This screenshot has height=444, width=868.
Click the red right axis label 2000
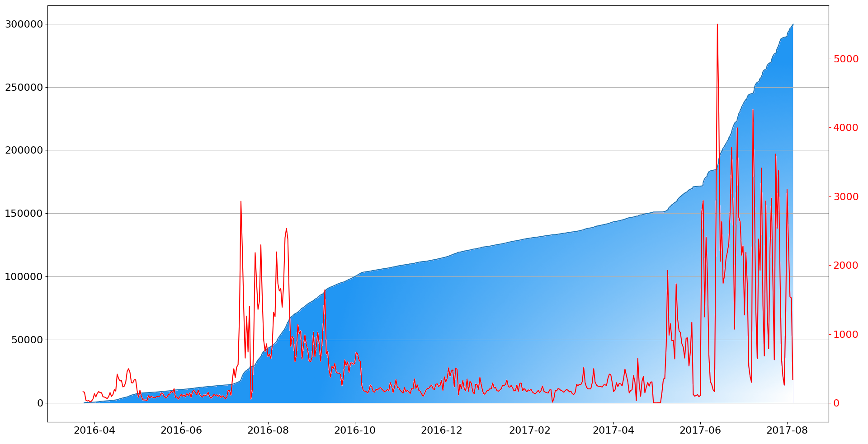point(845,266)
